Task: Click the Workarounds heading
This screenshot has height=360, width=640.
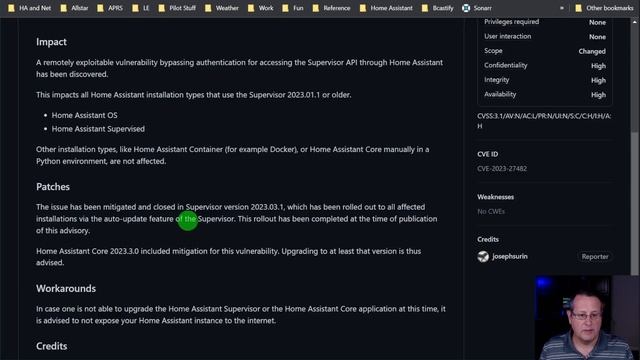Action: pos(66,289)
